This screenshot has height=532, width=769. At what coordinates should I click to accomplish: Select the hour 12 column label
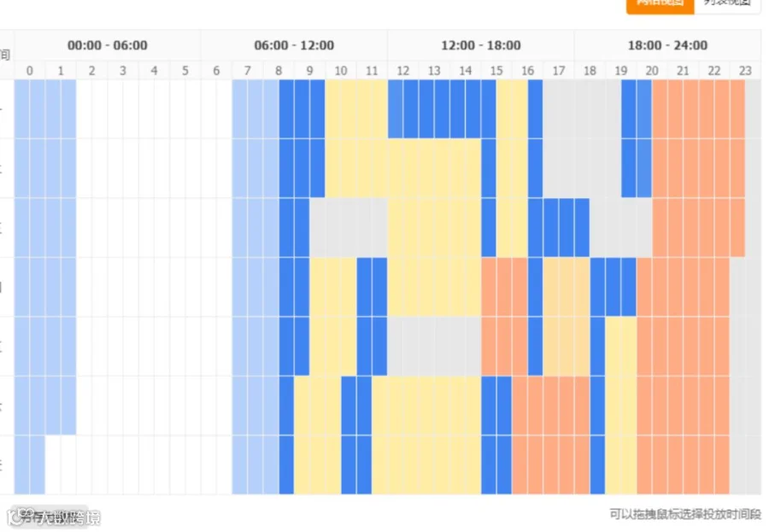[403, 71]
